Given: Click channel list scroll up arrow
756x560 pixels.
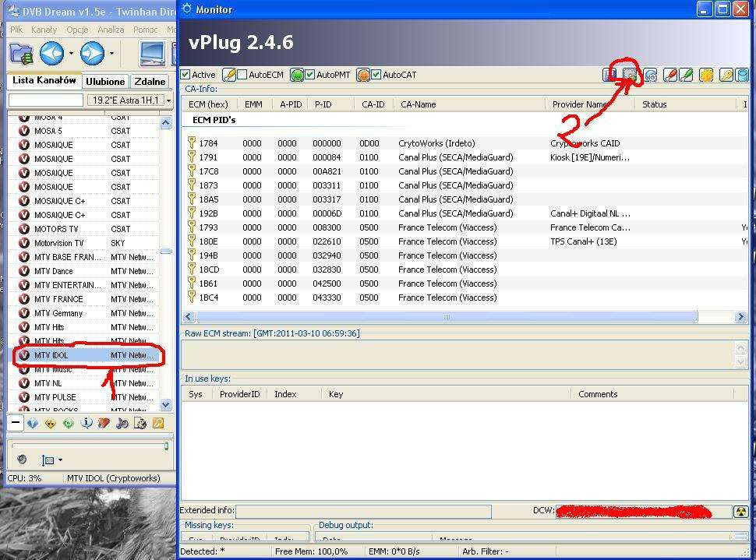Looking at the screenshot, I should pyautogui.click(x=166, y=123).
